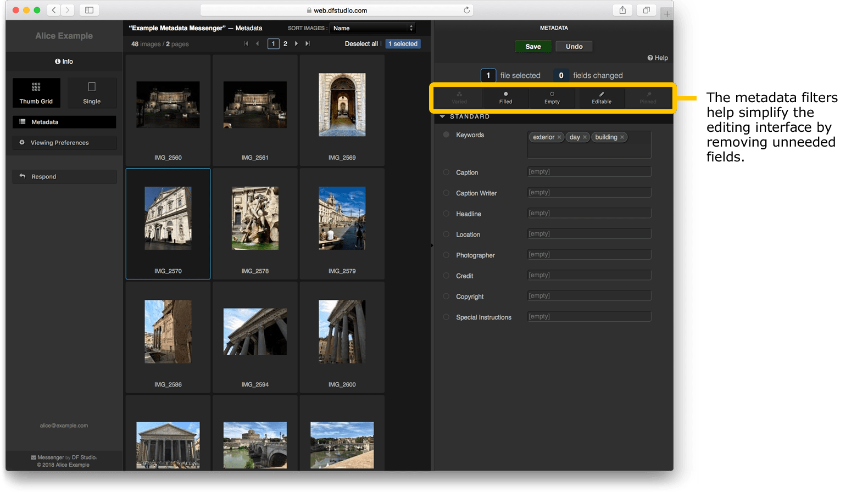Reload the page in Safari
This screenshot has width=868, height=492.
(x=466, y=10)
